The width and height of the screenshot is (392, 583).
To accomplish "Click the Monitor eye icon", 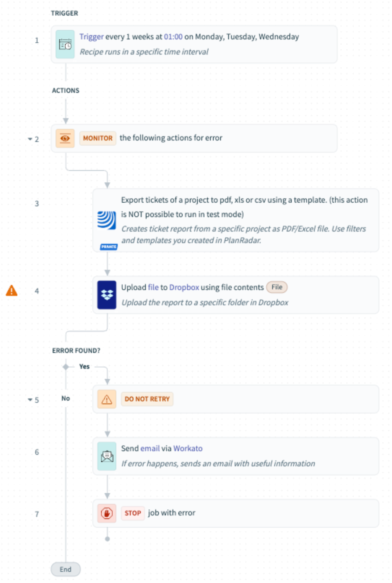I will tap(65, 138).
